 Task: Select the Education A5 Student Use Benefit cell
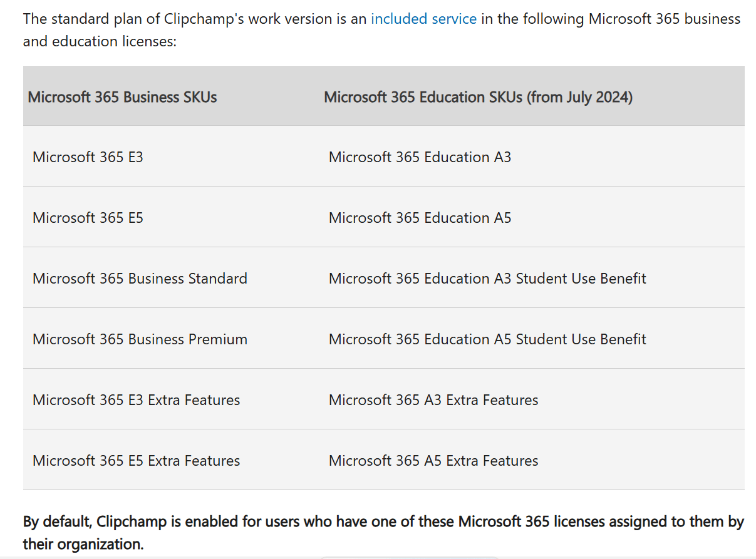[487, 339]
